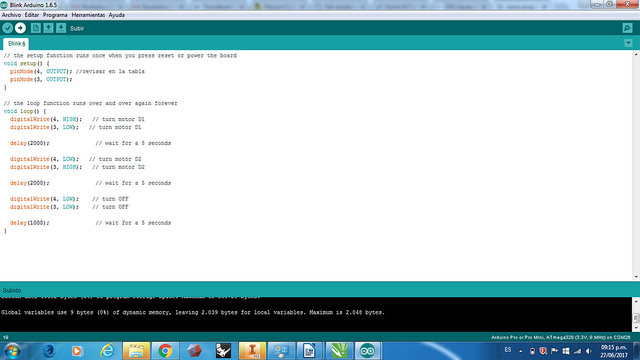The width and height of the screenshot is (640, 360).
Task: Click the network signal tray icon
Action: click(x=577, y=351)
